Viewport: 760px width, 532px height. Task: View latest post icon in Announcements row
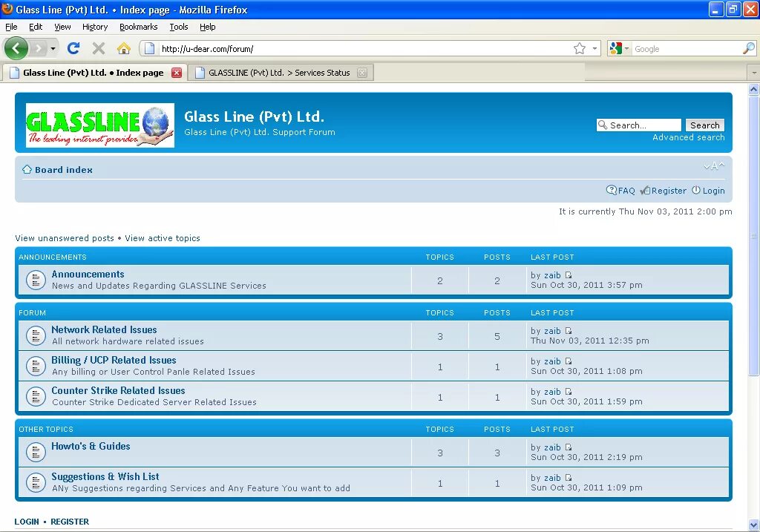(569, 275)
